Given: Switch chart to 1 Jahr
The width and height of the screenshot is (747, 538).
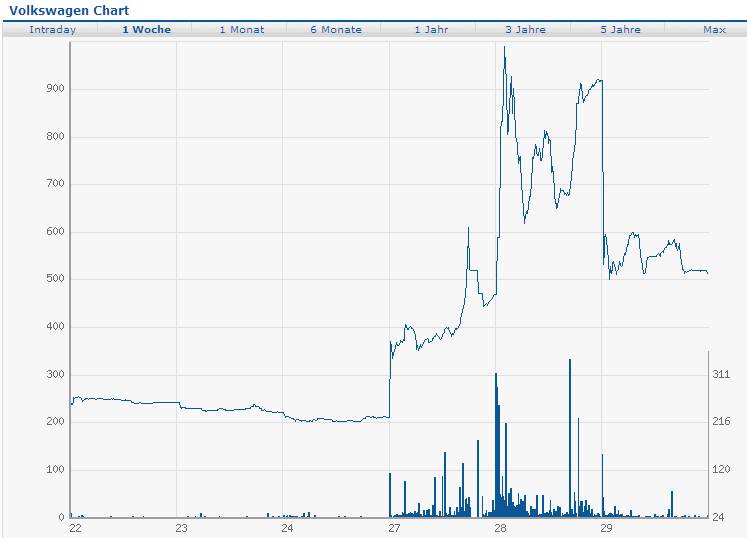Looking at the screenshot, I should click(431, 30).
